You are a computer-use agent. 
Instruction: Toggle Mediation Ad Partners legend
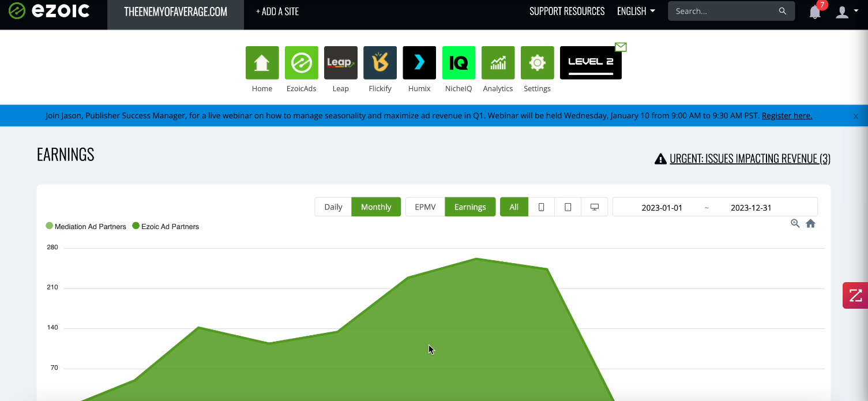[x=86, y=226]
